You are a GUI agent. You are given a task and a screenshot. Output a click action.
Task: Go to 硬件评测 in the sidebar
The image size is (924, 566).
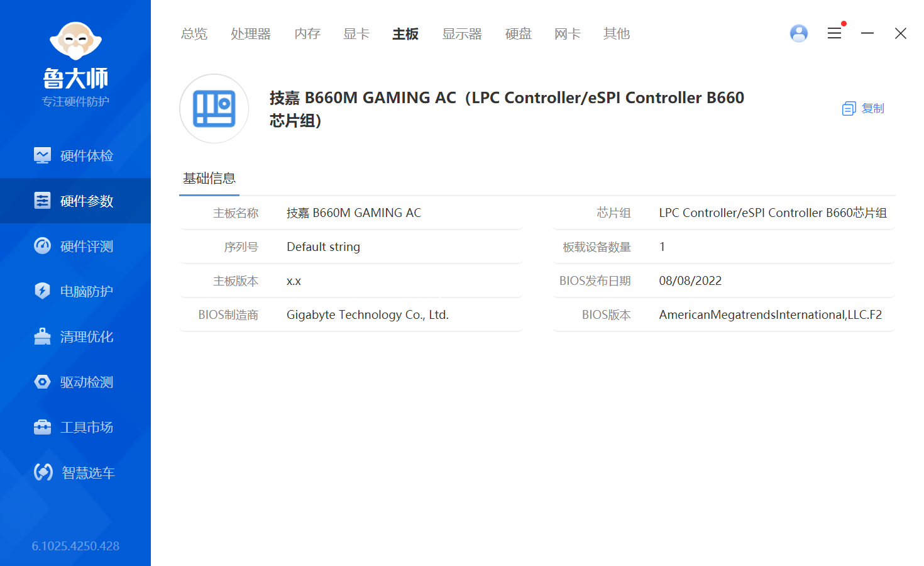click(75, 246)
